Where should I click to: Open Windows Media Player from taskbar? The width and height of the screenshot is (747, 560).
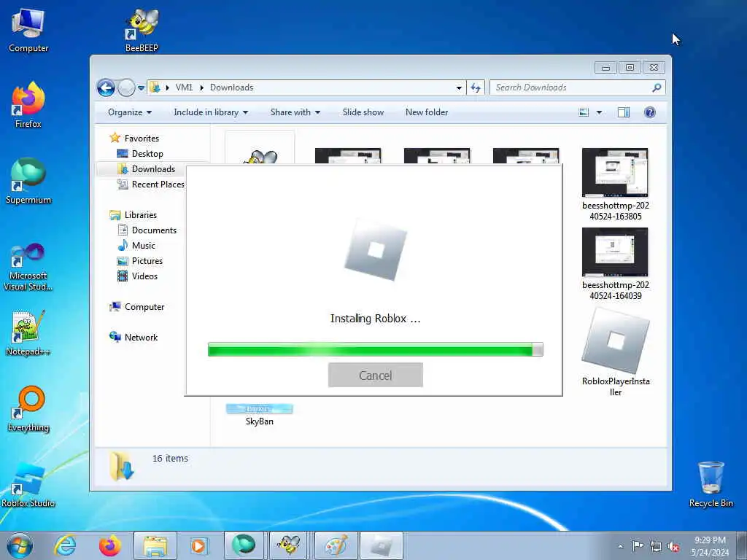click(200, 545)
